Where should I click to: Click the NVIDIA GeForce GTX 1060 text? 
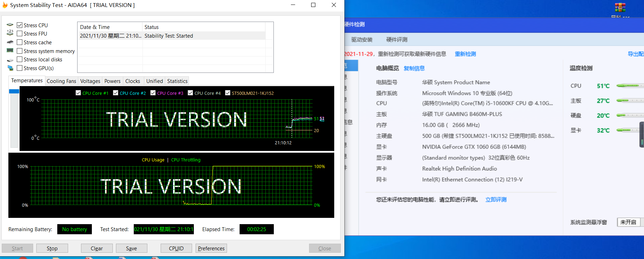coord(474,147)
